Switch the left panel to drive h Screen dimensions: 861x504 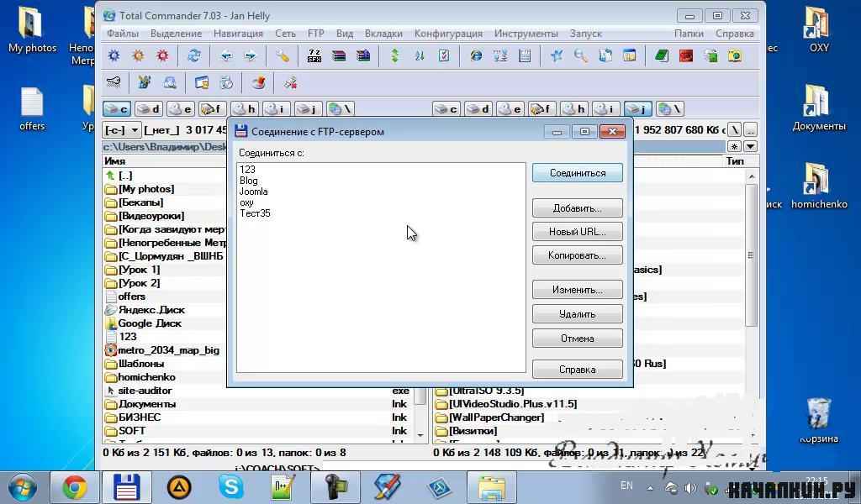245,109
